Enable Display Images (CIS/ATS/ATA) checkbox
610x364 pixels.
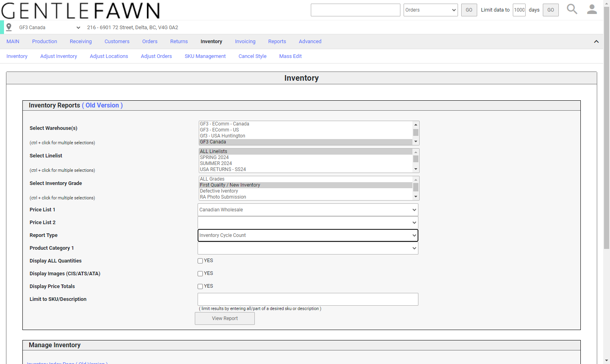click(200, 274)
